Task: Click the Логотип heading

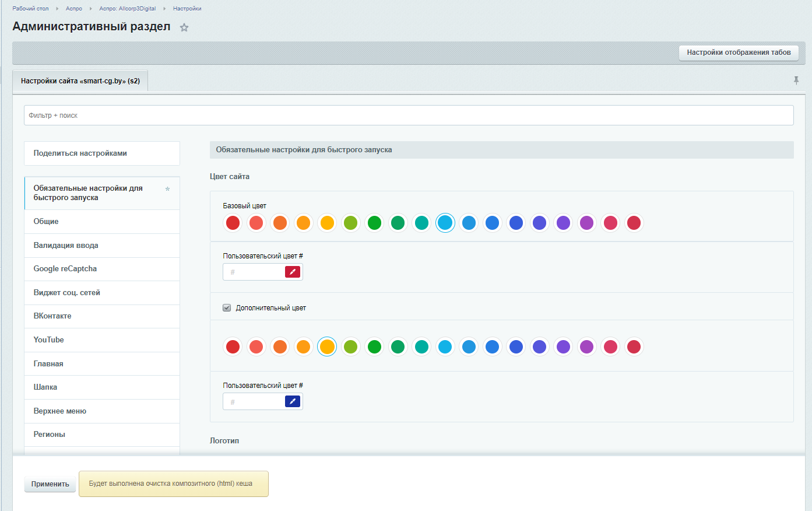Action: tap(224, 441)
